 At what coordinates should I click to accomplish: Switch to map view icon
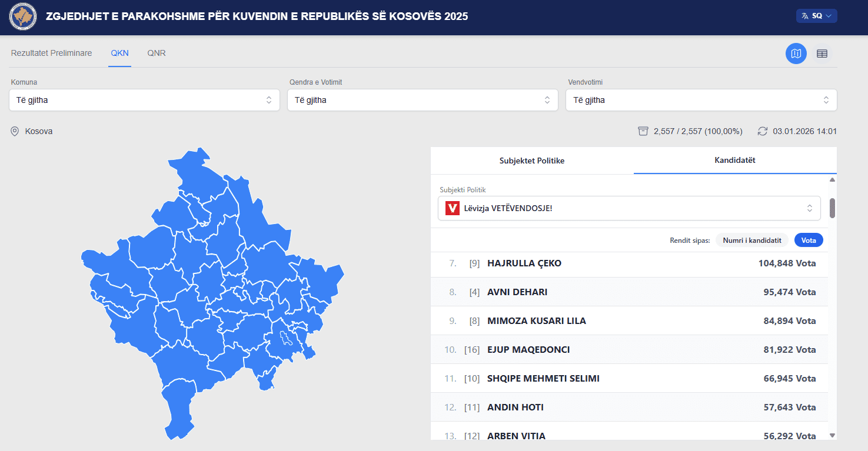pos(796,54)
